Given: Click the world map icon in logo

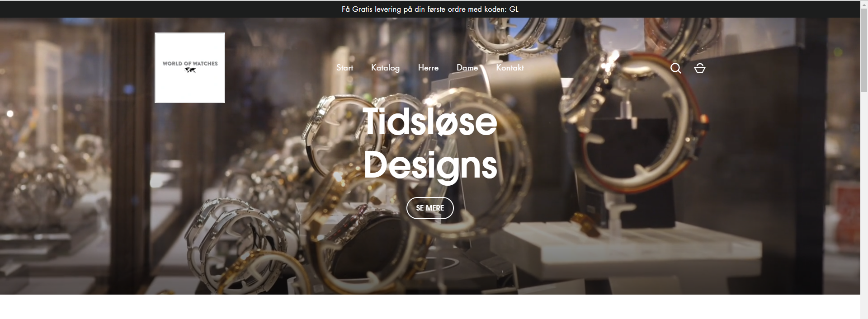Looking at the screenshot, I should (x=190, y=70).
